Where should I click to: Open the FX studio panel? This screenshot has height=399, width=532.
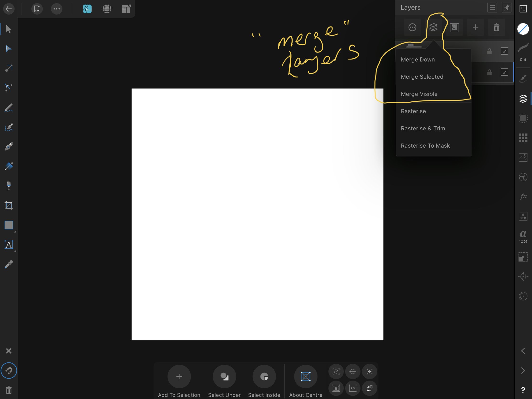523,196
